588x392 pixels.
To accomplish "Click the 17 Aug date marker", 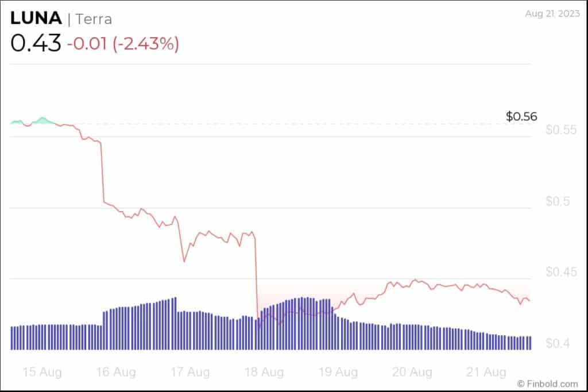I will 189,372.
